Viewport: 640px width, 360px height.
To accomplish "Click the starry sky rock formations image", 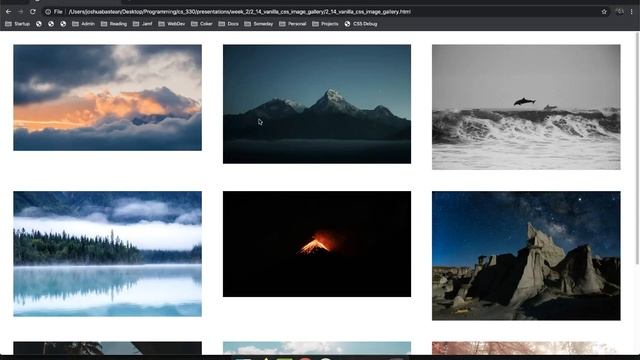I will point(526,256).
